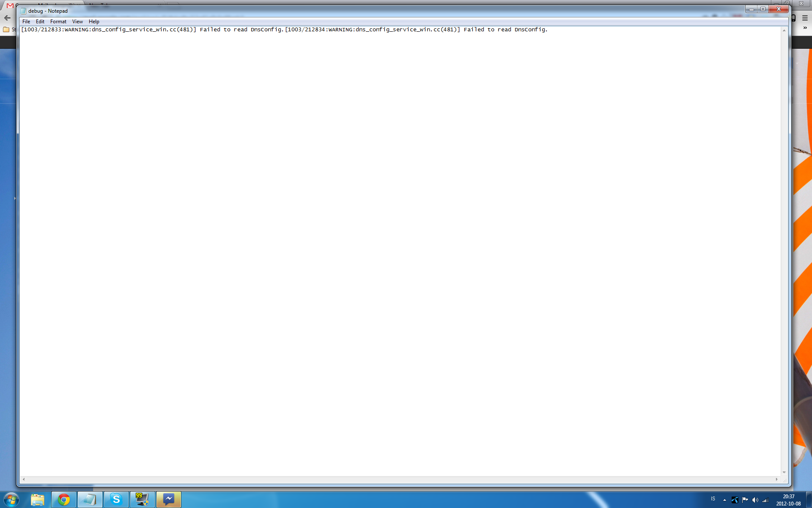Switch keyboard layout via the IS indicator
This screenshot has height=508, width=812.
(713, 500)
